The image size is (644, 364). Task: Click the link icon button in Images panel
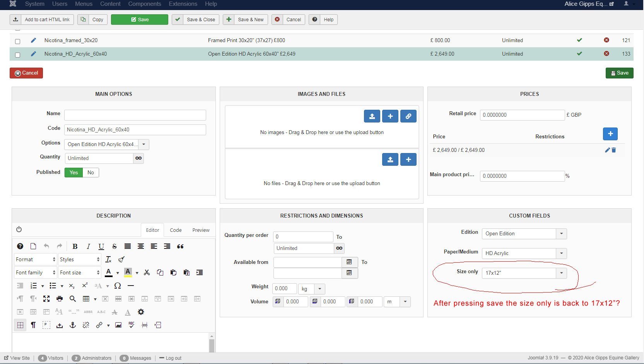tap(408, 116)
